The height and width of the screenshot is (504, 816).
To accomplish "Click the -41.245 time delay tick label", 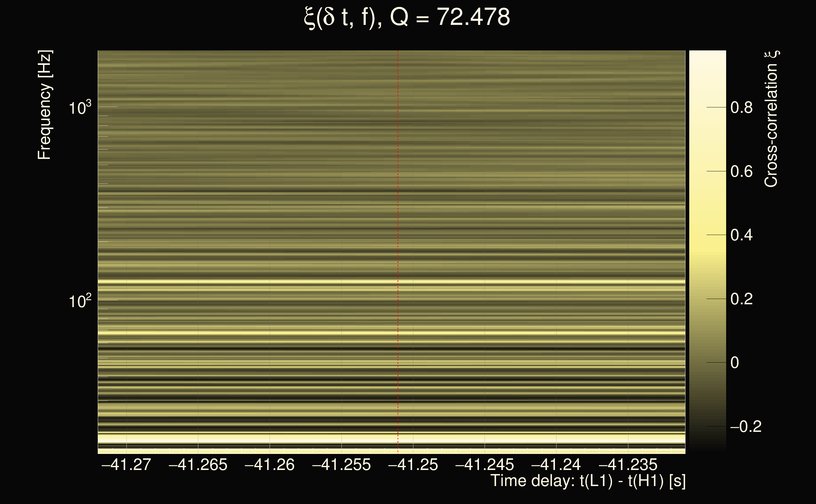I will [x=484, y=465].
